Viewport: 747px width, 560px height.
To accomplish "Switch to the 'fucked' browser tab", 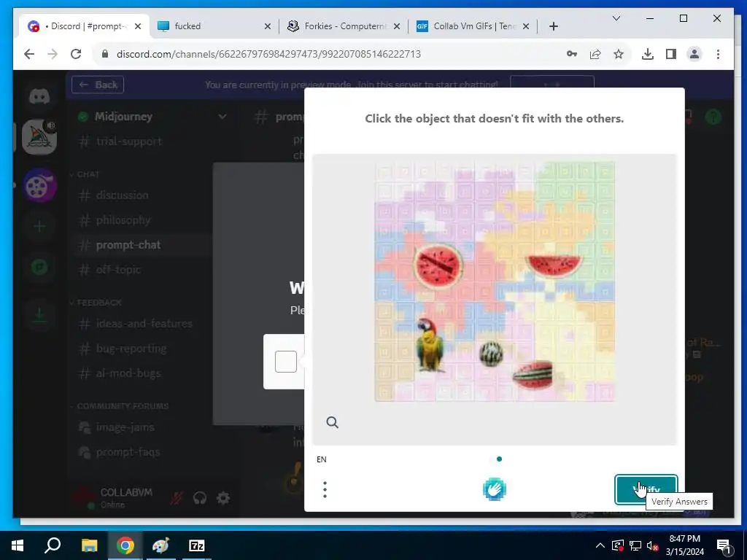I will (x=214, y=26).
